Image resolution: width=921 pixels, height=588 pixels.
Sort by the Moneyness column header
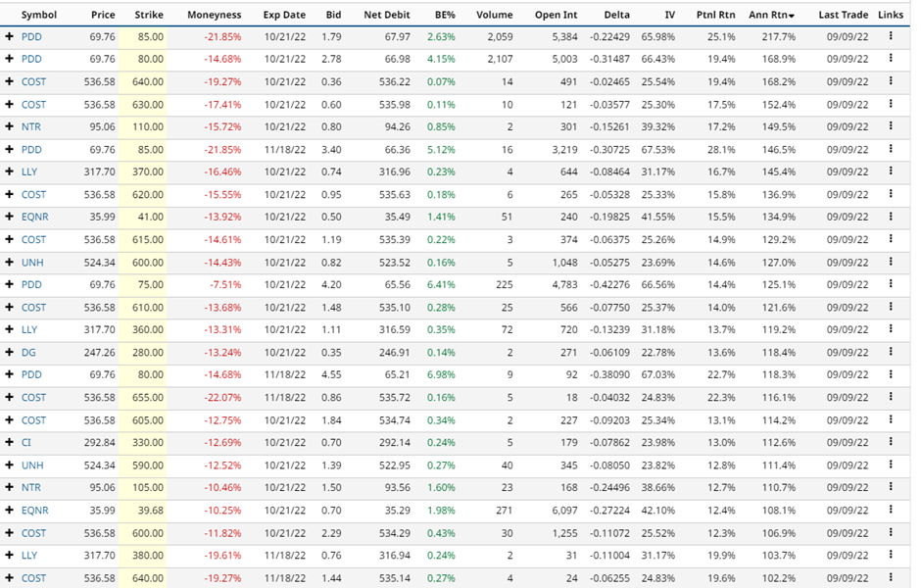click(214, 16)
